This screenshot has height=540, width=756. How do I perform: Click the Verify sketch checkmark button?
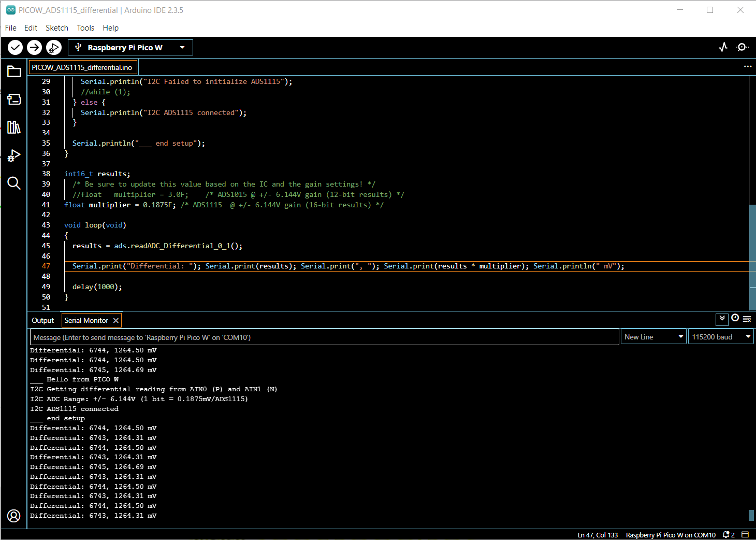point(16,48)
